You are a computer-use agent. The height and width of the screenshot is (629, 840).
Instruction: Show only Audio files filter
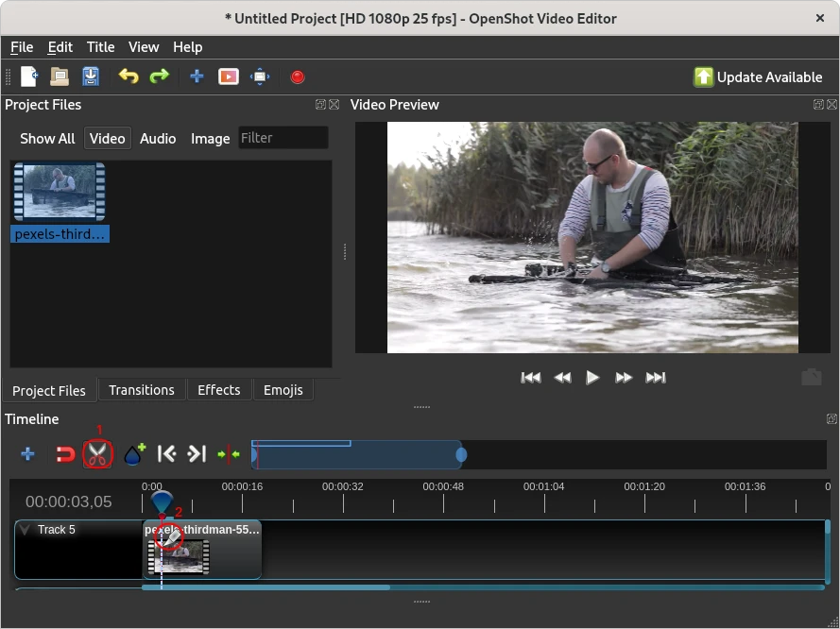(x=158, y=139)
